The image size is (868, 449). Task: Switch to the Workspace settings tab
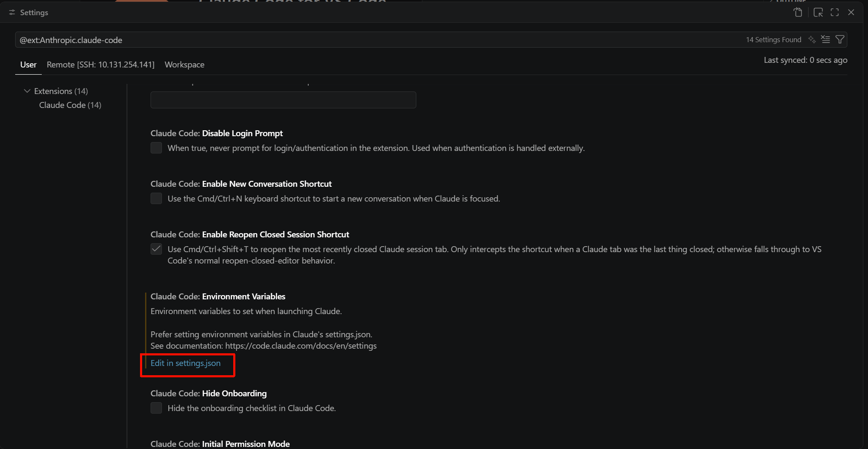pyautogui.click(x=184, y=65)
